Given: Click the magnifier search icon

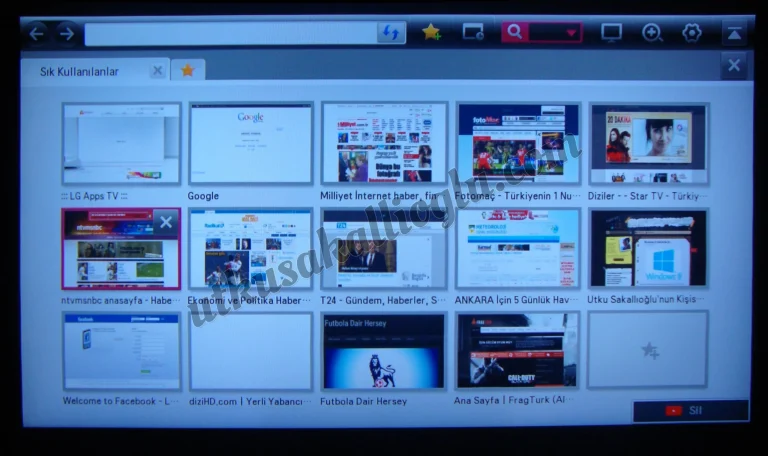Looking at the screenshot, I should [515, 32].
